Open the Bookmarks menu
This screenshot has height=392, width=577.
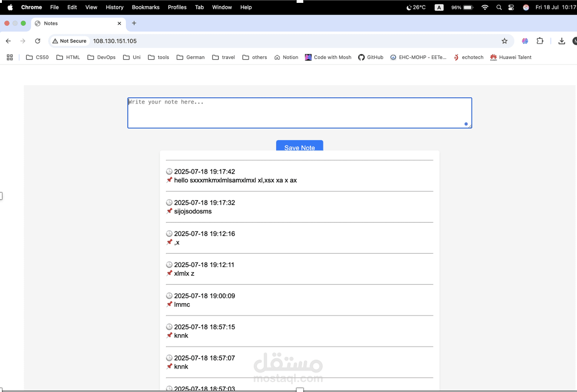pos(145,7)
